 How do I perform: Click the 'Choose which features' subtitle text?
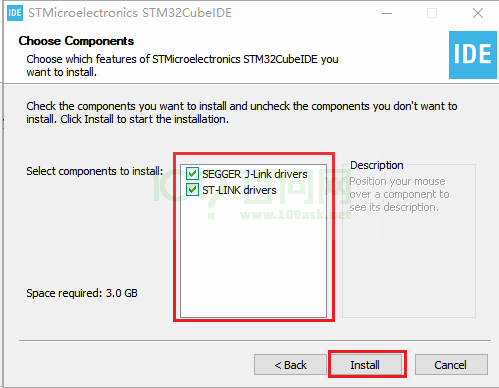[182, 65]
